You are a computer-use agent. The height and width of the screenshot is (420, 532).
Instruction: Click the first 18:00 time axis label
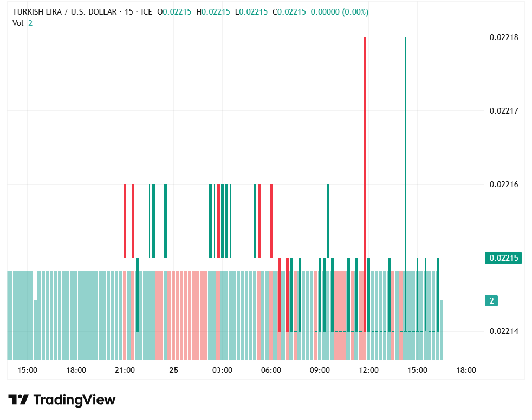(76, 370)
